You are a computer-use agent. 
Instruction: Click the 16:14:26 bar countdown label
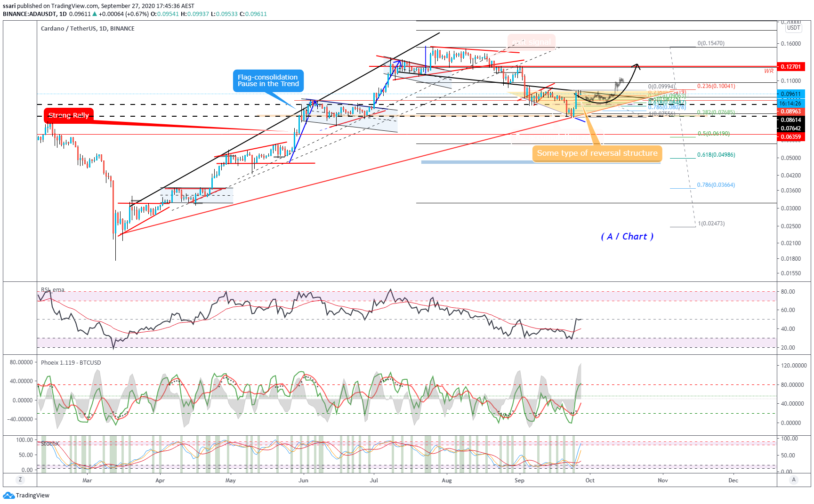click(x=791, y=103)
